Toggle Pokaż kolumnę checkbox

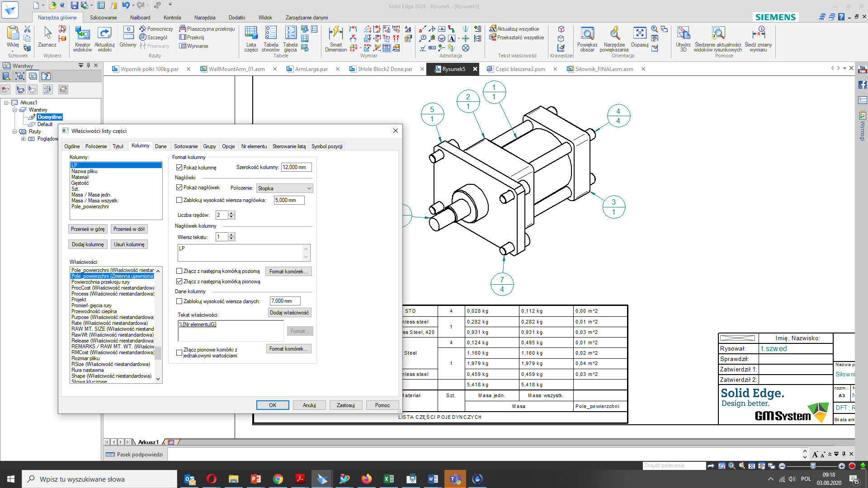coord(179,167)
